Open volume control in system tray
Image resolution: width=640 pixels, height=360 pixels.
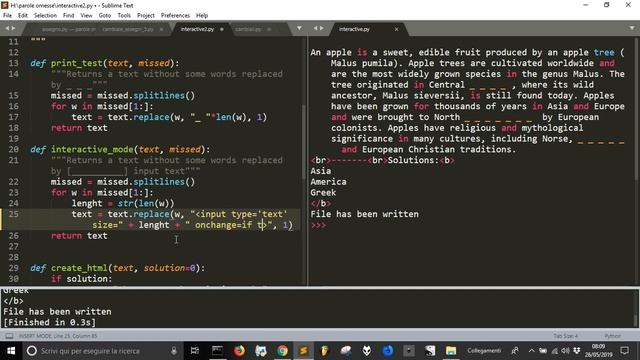pos(565,351)
